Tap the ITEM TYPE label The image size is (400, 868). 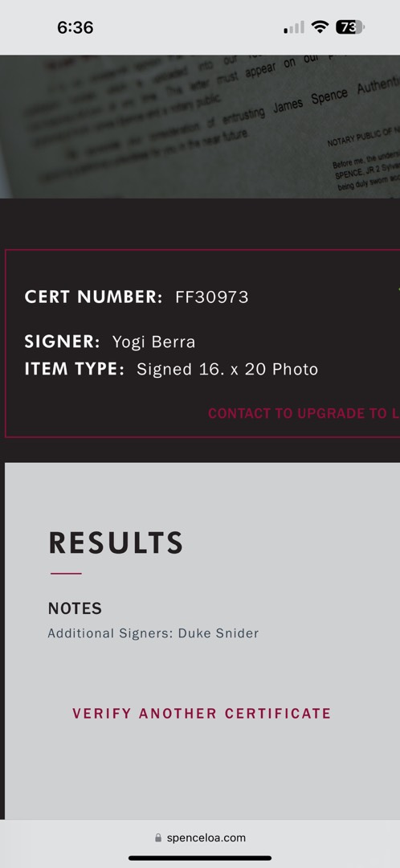pos(75,369)
